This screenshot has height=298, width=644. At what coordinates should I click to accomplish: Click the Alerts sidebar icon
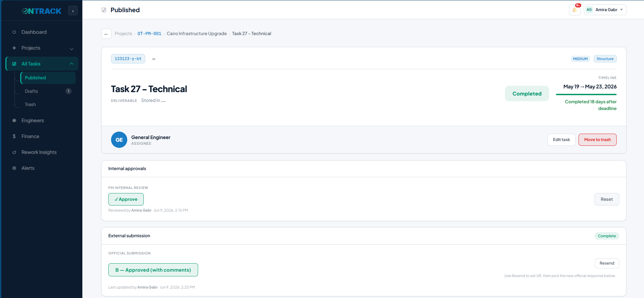point(14,168)
